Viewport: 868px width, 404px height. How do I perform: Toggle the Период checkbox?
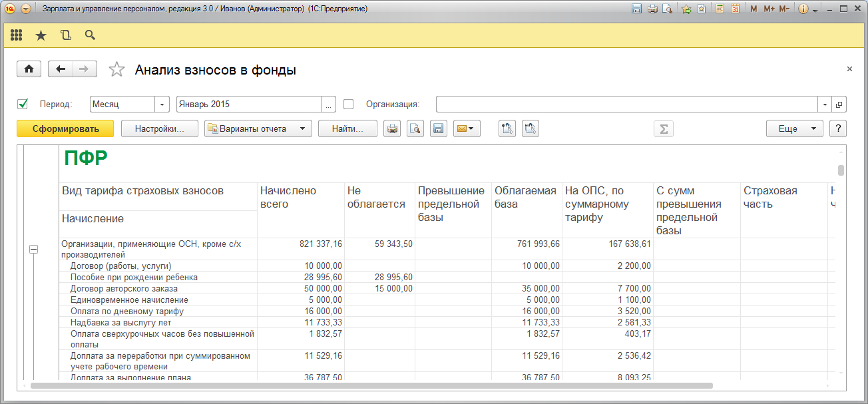23,104
